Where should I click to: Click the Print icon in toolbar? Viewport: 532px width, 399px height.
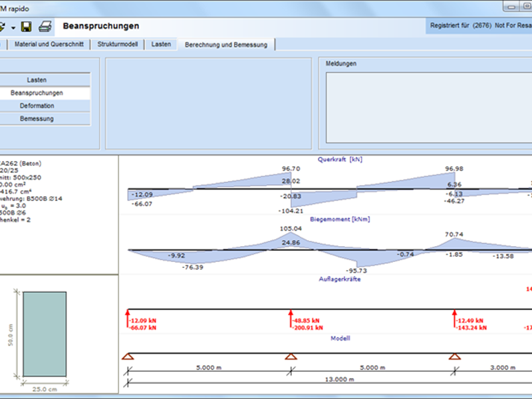[x=45, y=27]
